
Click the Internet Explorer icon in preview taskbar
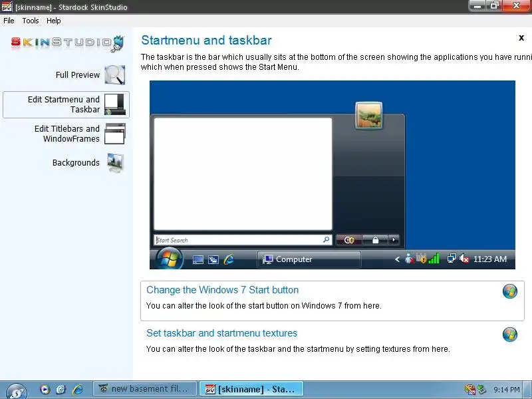click(229, 259)
